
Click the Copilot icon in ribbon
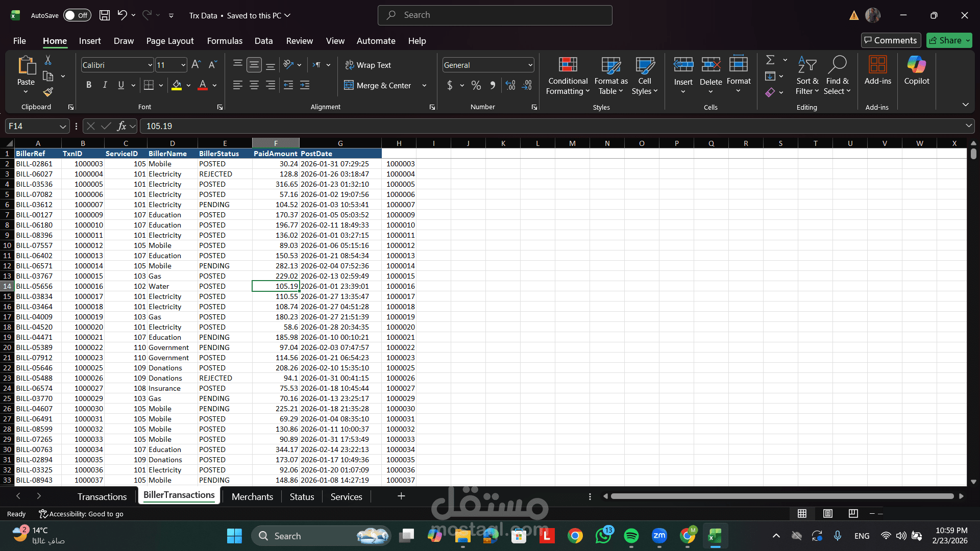click(x=916, y=70)
